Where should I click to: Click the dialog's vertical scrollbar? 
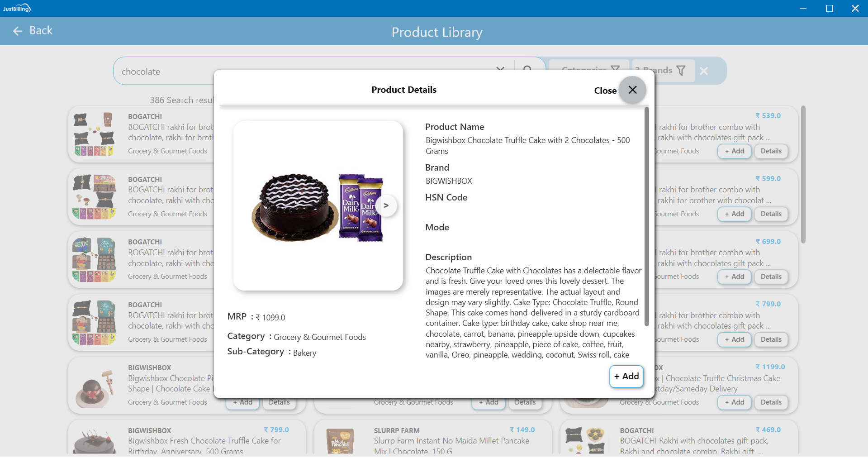[x=646, y=216]
